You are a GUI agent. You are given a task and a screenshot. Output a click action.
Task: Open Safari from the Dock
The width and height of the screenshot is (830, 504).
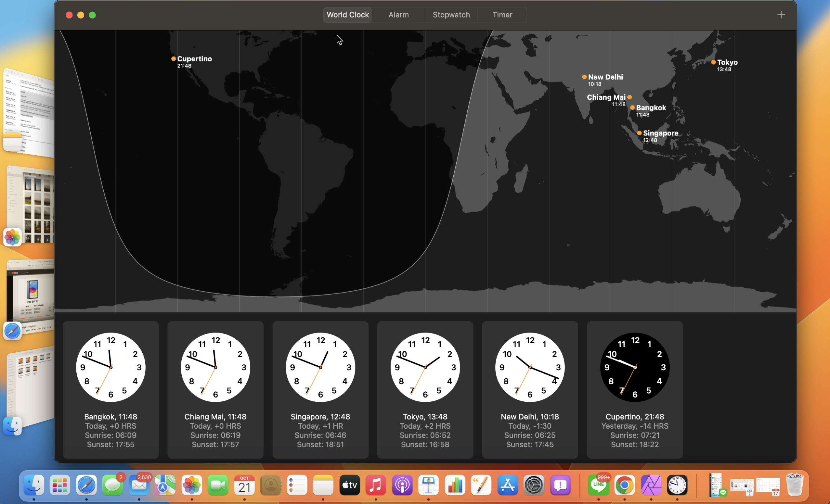(x=86, y=485)
